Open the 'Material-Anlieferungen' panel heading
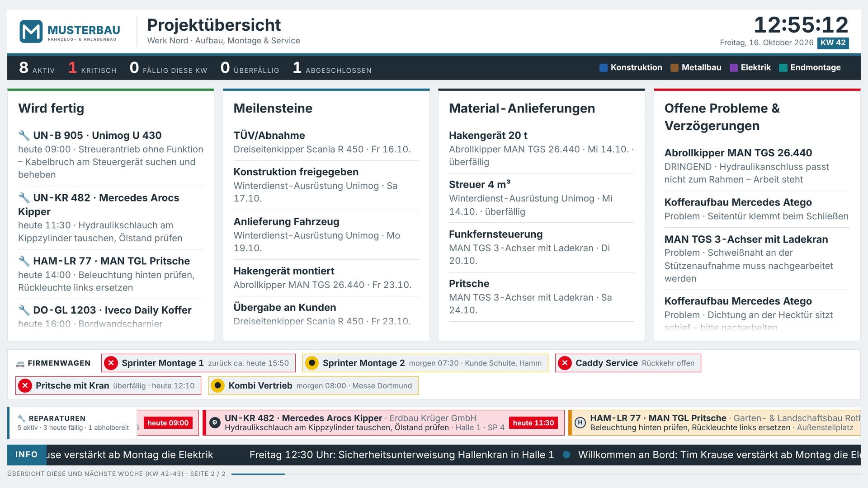The width and height of the screenshot is (868, 488). coord(522,108)
